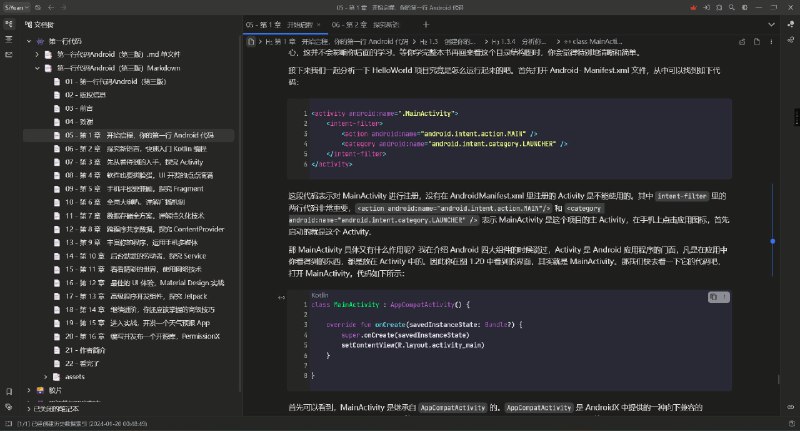The height and width of the screenshot is (431, 800).
Task: Open the bookmarks panel icon
Action: coord(9,391)
